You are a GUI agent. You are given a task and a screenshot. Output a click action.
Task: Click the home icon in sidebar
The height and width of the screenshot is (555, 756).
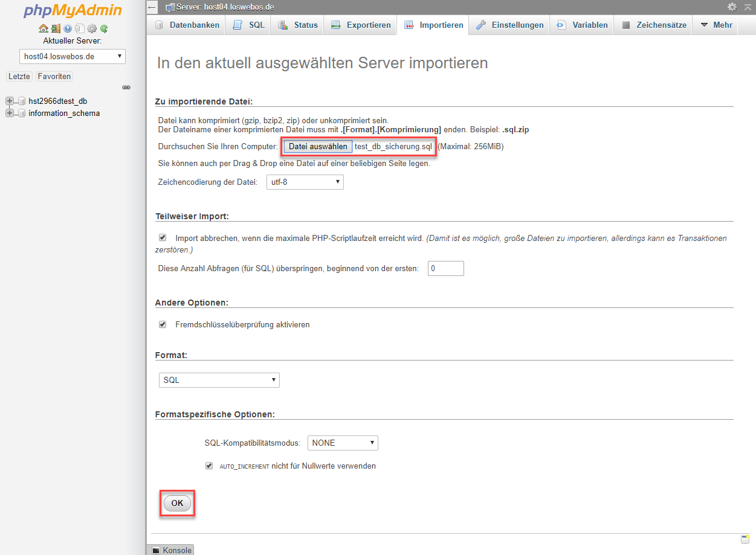coord(43,28)
